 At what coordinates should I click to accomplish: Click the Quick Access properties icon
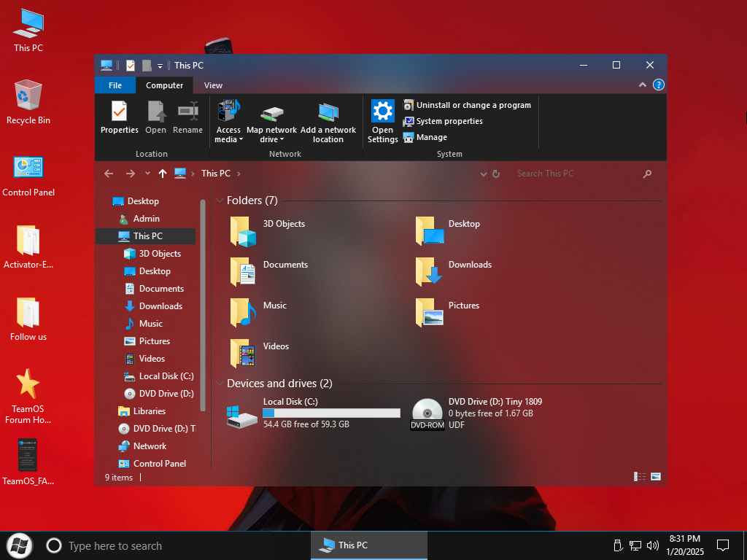coord(131,66)
